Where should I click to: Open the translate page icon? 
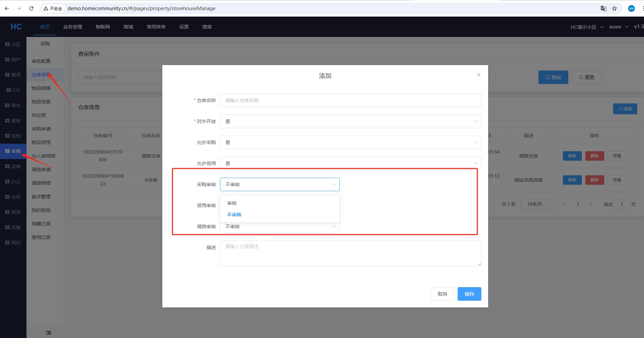(603, 8)
